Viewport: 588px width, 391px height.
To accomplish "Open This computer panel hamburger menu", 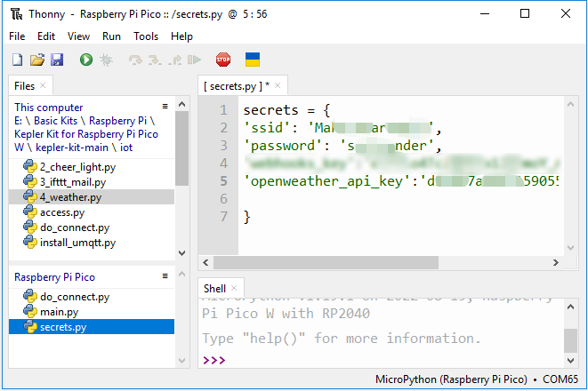I will 165,107.
